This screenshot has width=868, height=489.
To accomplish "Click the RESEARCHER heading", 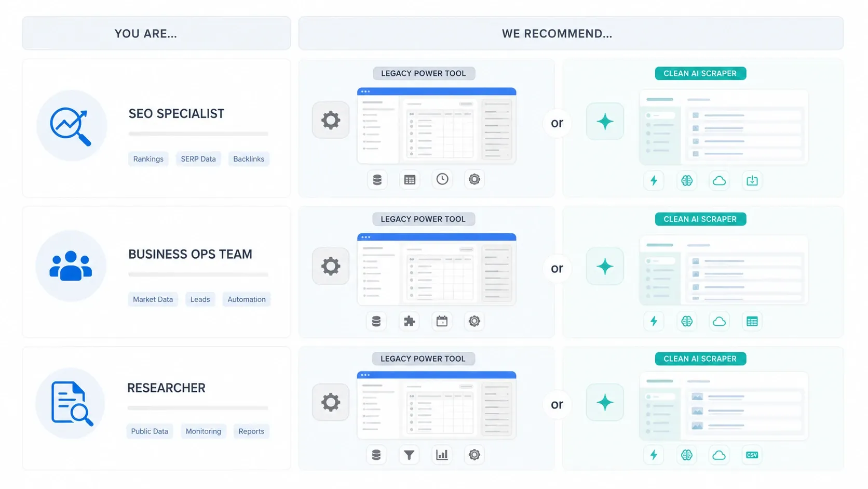I will tap(166, 388).
